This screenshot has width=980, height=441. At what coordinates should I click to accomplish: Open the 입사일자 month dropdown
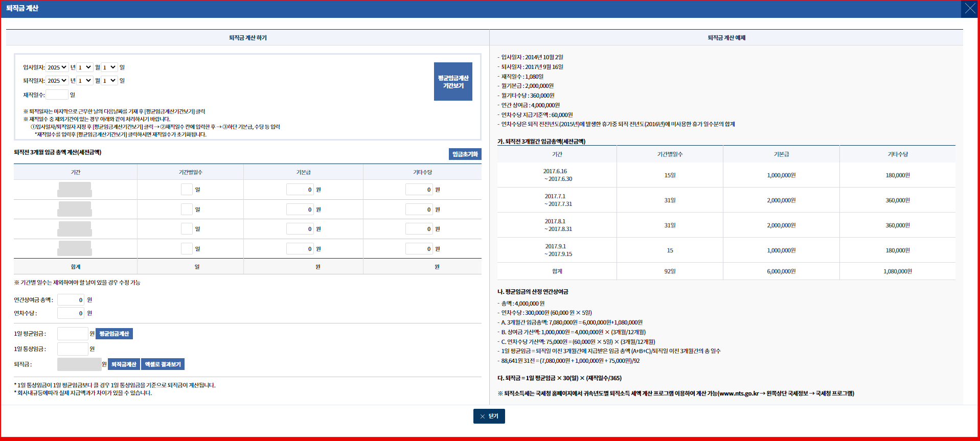click(85, 67)
